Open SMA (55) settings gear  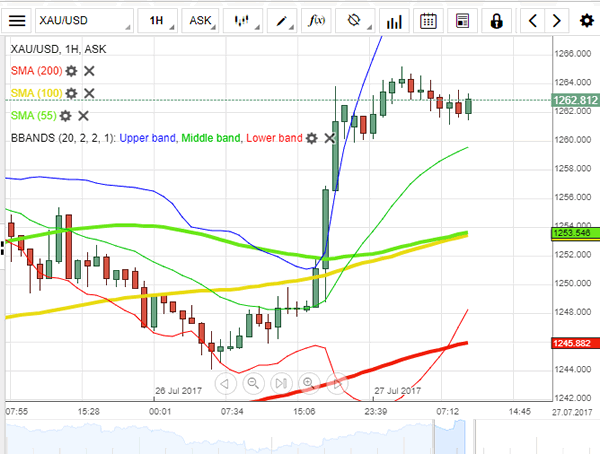65,116
